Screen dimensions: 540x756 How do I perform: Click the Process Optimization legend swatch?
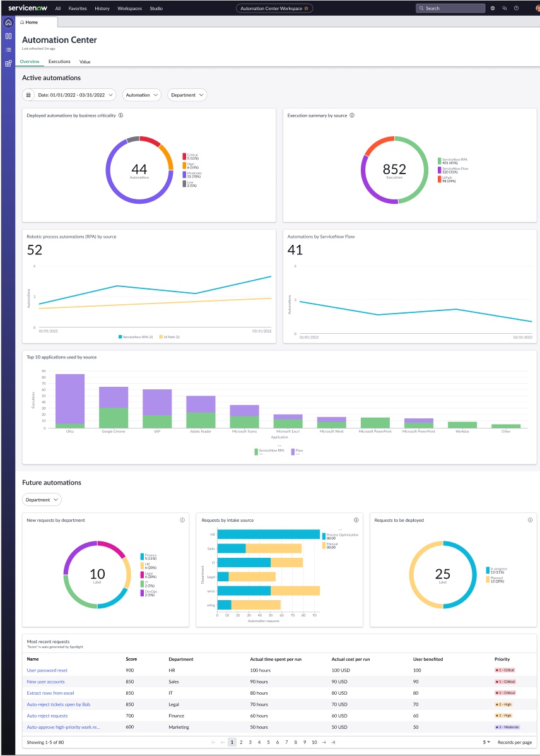[324, 536]
